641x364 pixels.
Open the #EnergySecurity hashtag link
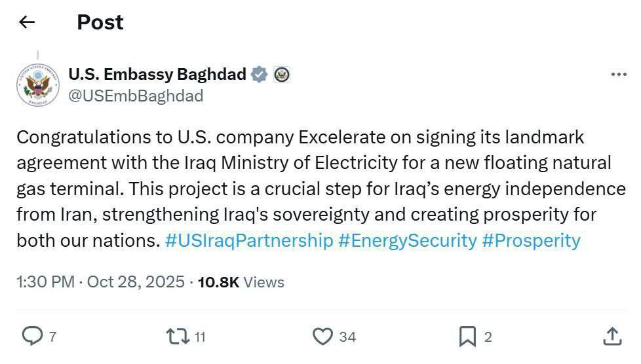point(407,240)
